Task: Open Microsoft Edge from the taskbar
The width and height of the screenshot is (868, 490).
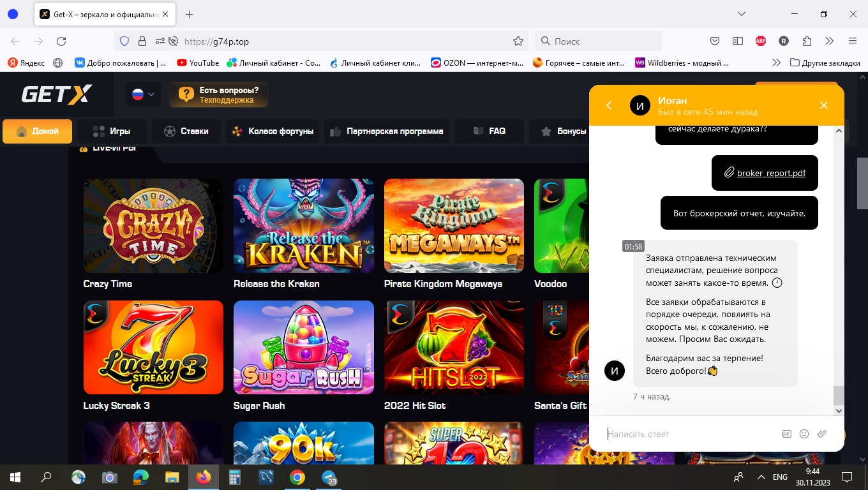Action: [141, 477]
